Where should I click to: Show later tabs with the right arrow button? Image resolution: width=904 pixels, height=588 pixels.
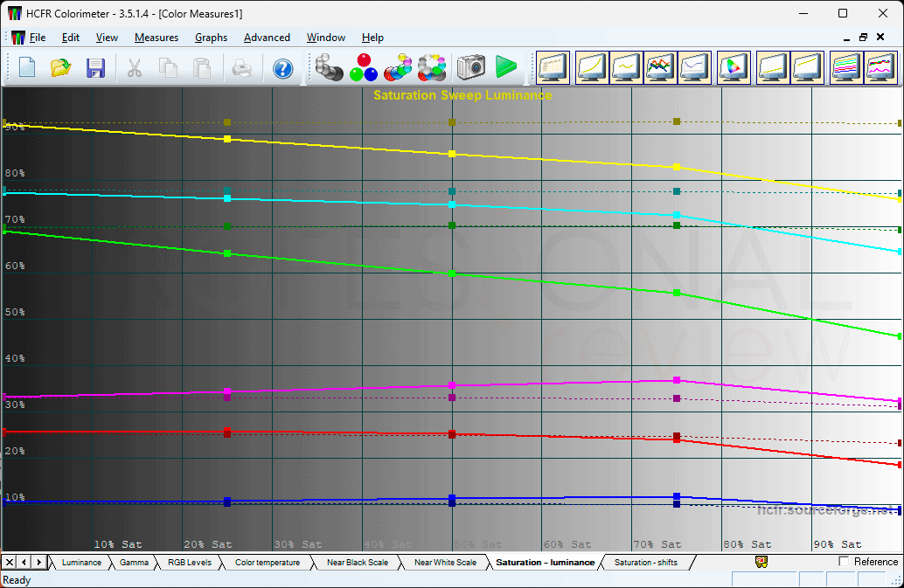click(x=38, y=563)
